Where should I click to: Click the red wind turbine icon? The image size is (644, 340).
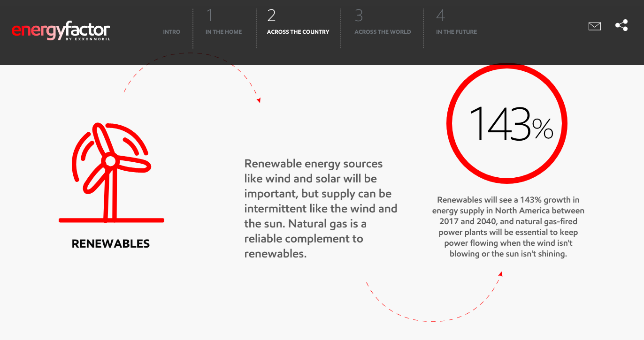pyautogui.click(x=111, y=173)
